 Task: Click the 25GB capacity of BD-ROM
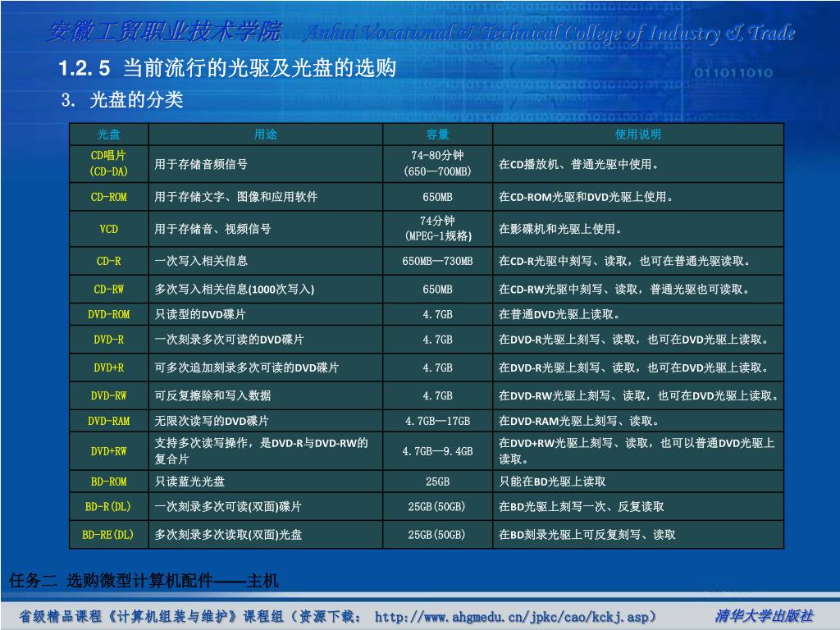click(x=437, y=482)
